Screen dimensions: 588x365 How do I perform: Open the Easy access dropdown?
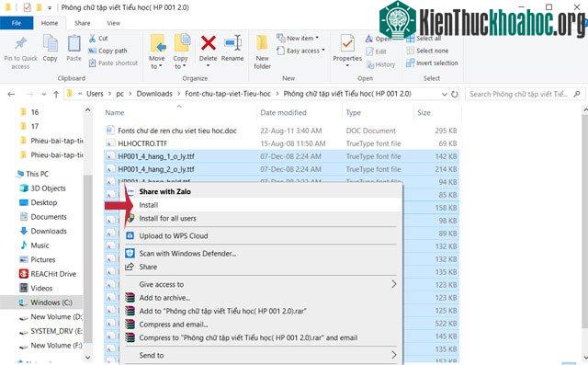click(300, 51)
